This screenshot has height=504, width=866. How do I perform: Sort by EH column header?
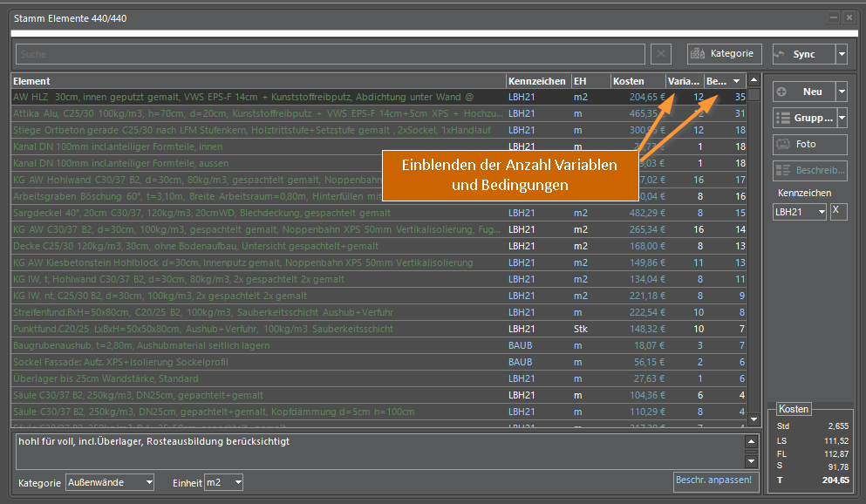point(590,81)
